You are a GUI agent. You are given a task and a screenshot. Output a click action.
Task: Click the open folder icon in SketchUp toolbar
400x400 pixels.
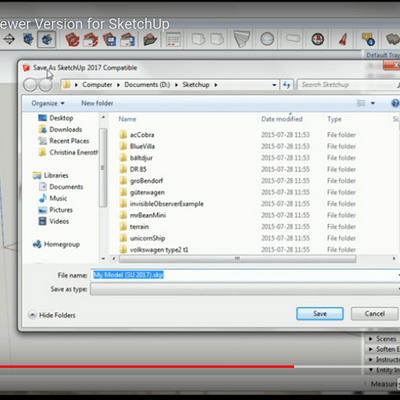150,40
